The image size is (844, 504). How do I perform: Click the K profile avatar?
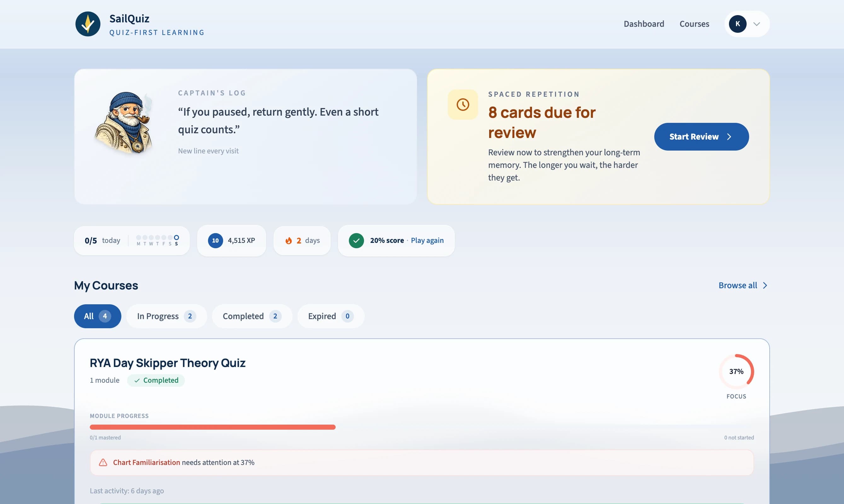pos(738,24)
